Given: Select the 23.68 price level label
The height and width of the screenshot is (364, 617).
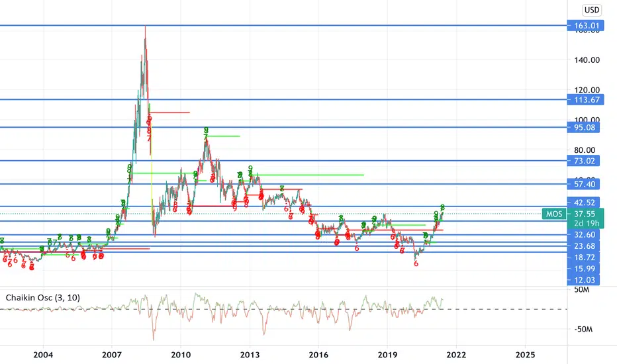Looking at the screenshot, I should click(583, 246).
